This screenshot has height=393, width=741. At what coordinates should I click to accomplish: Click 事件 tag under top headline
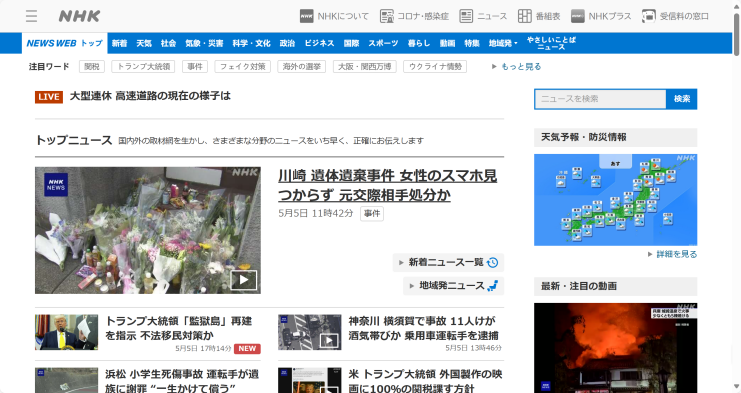pos(372,214)
